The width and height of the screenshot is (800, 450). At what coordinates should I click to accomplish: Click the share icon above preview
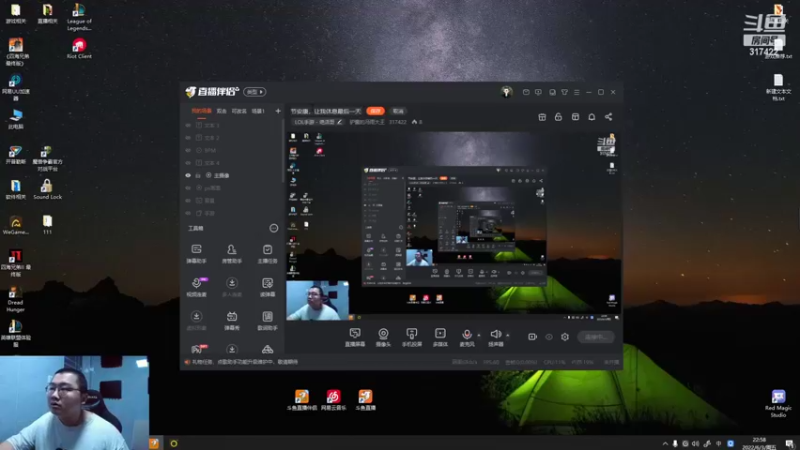(x=609, y=117)
